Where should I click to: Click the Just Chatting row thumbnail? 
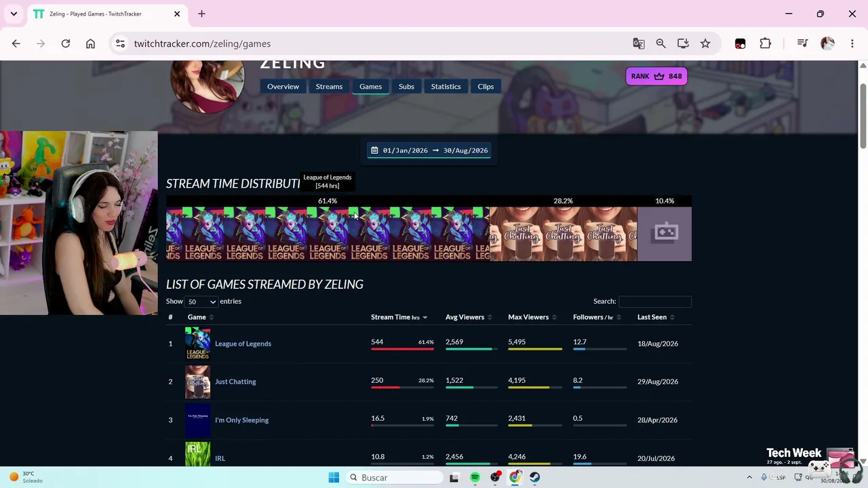click(x=198, y=382)
